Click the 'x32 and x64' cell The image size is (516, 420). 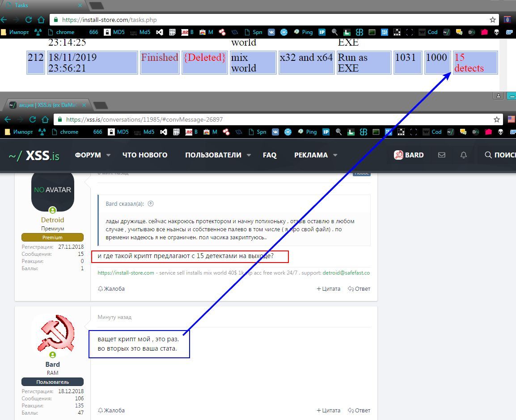pyautogui.click(x=306, y=63)
